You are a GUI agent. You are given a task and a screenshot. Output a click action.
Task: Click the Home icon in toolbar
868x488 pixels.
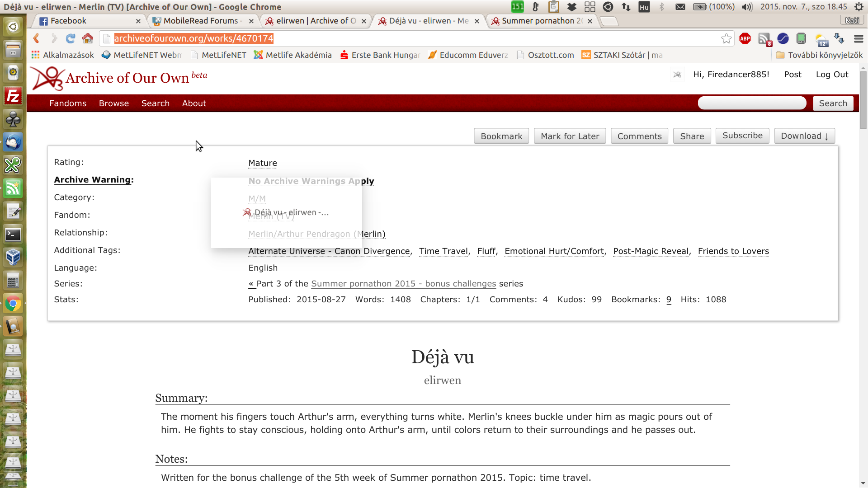point(88,39)
